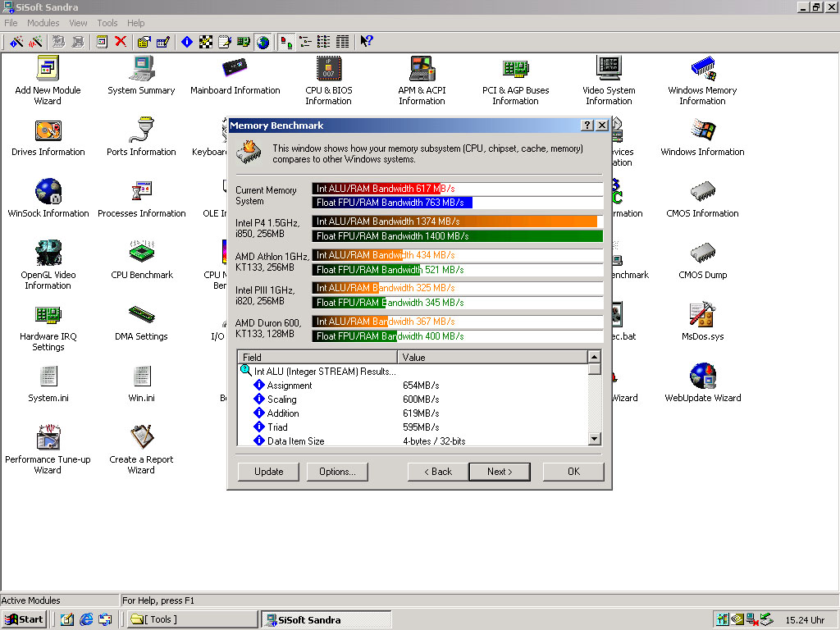Open the CPU & BIOS Information module
This screenshot has width=840, height=630.
[x=328, y=69]
